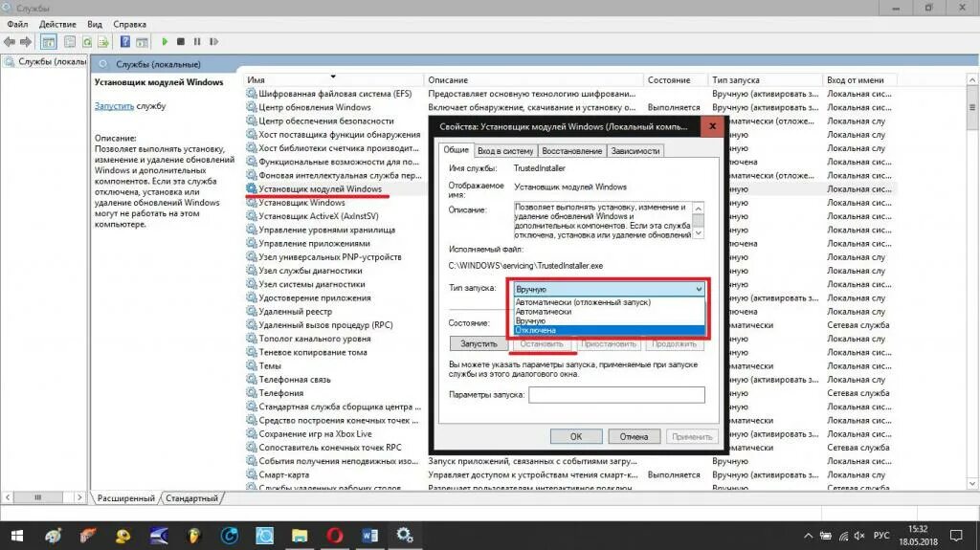Open the notification center icon
Image resolution: width=980 pixels, height=550 pixels.
[956, 536]
